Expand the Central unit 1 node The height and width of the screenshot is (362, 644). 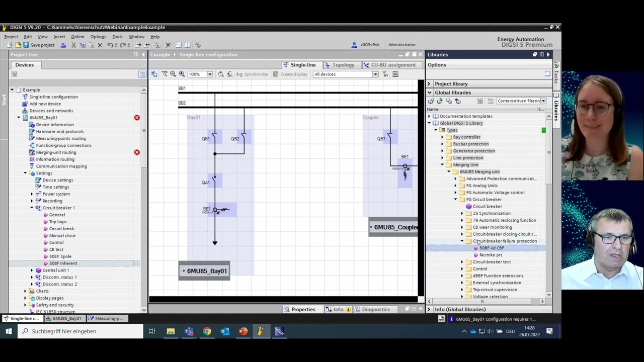coord(32,270)
